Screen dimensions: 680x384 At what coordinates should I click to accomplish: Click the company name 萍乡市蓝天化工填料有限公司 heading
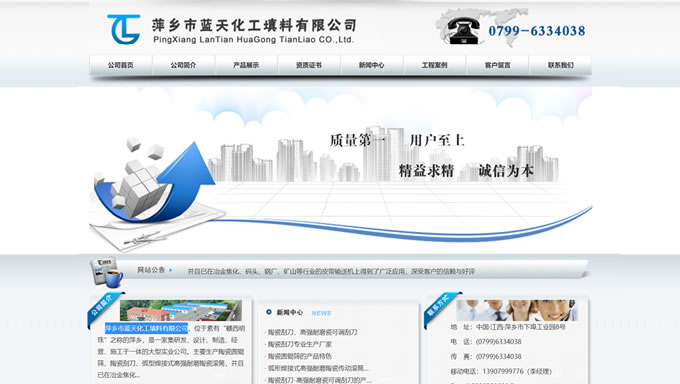(255, 26)
